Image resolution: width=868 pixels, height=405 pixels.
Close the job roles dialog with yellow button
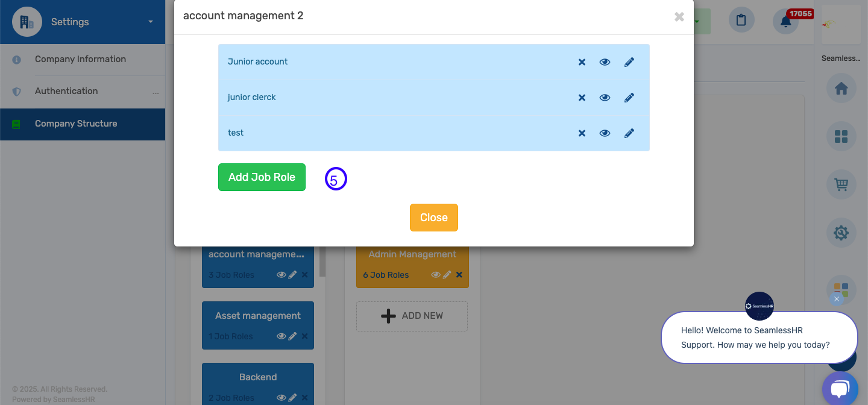(x=434, y=218)
